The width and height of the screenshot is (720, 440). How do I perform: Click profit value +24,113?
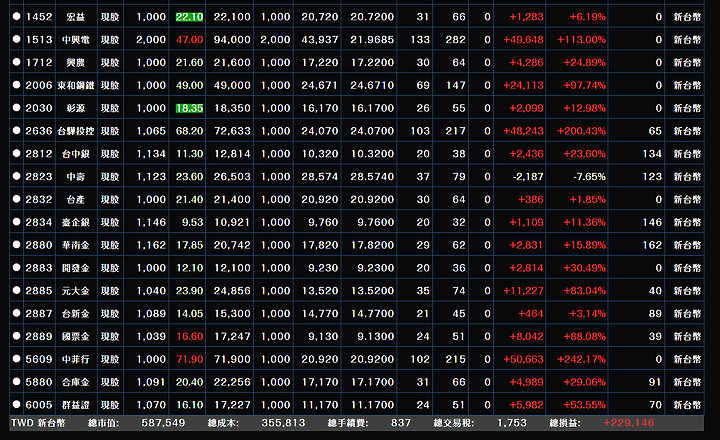coord(523,85)
